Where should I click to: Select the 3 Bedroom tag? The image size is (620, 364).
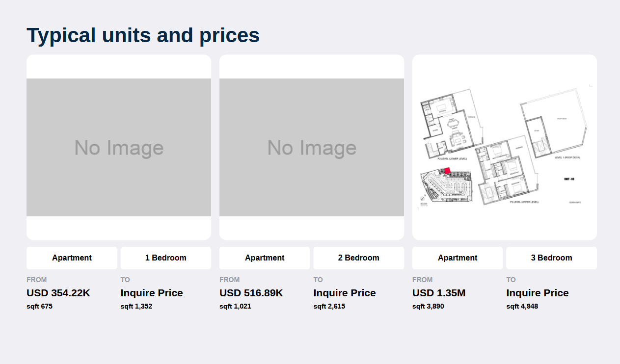tap(552, 258)
